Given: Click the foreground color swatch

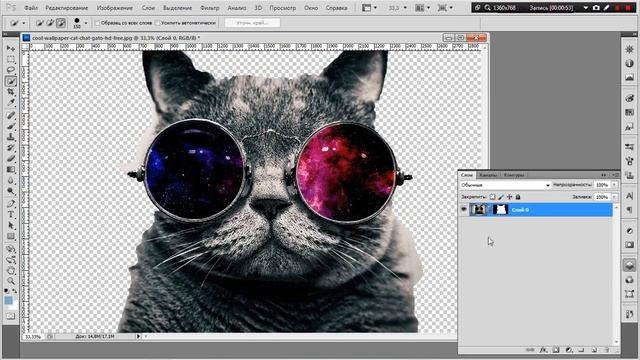Looking at the screenshot, I should tap(8, 300).
